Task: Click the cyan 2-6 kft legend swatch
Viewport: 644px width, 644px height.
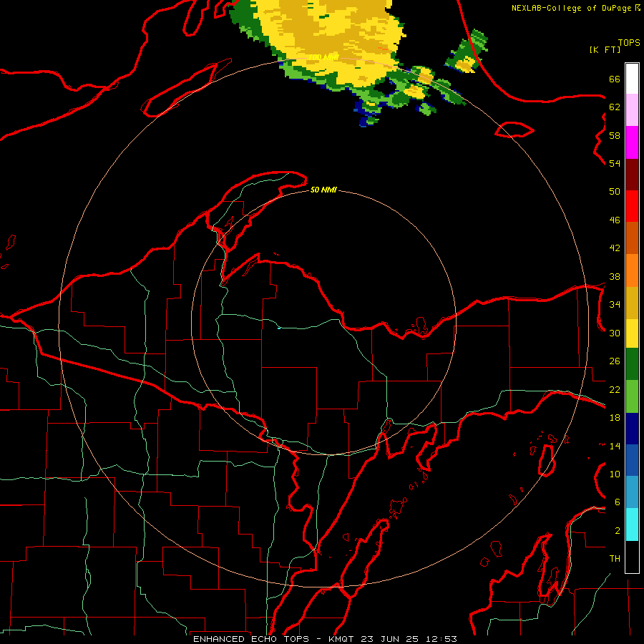Action: (x=632, y=525)
